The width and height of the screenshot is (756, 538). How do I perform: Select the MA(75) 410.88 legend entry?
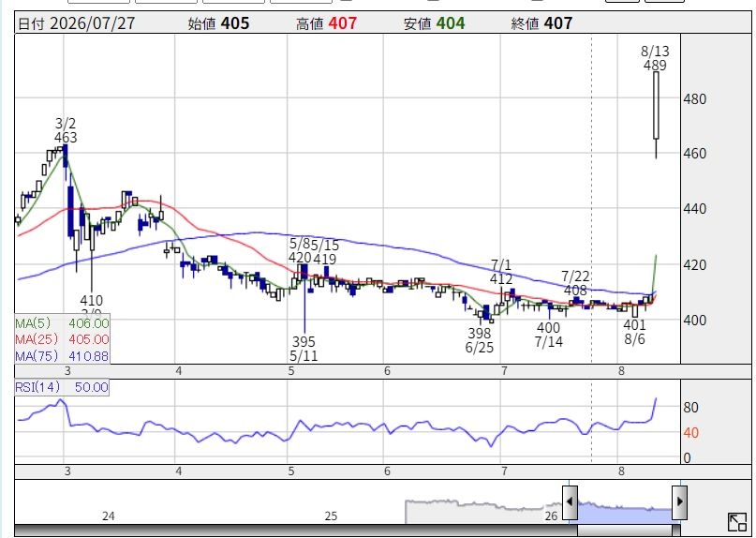tap(62, 355)
